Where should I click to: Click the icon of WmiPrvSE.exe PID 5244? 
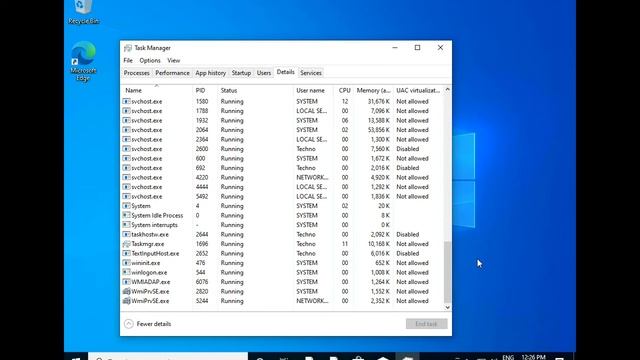pyautogui.click(x=127, y=301)
